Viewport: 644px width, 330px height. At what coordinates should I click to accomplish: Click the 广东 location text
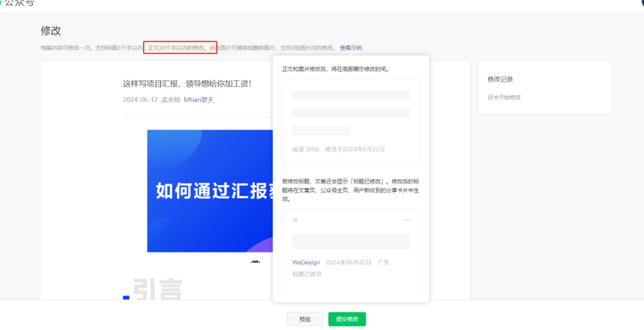click(x=384, y=262)
